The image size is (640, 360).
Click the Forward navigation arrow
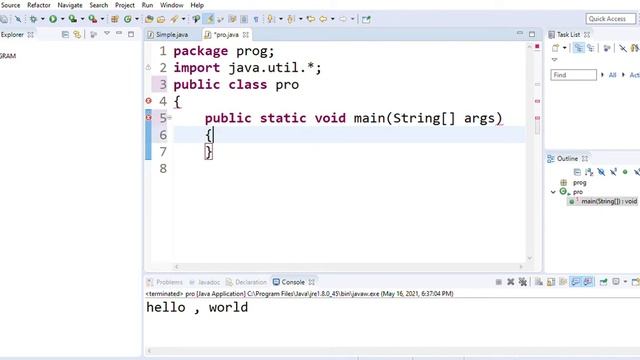point(343,19)
